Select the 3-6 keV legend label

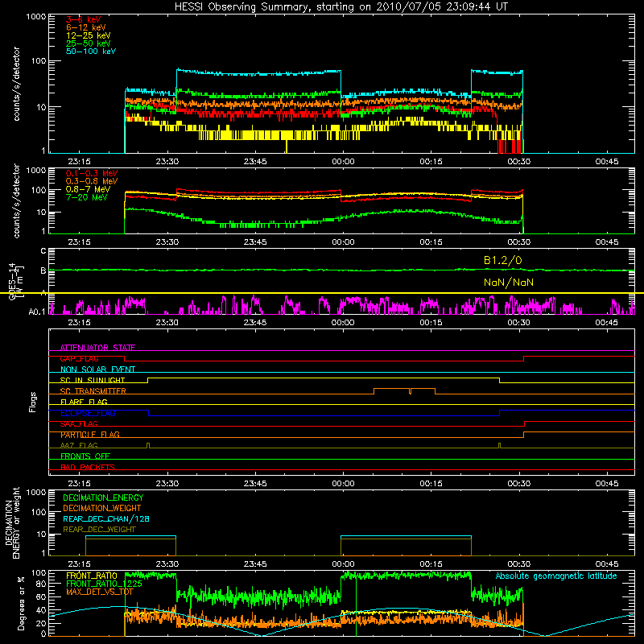coord(83,19)
